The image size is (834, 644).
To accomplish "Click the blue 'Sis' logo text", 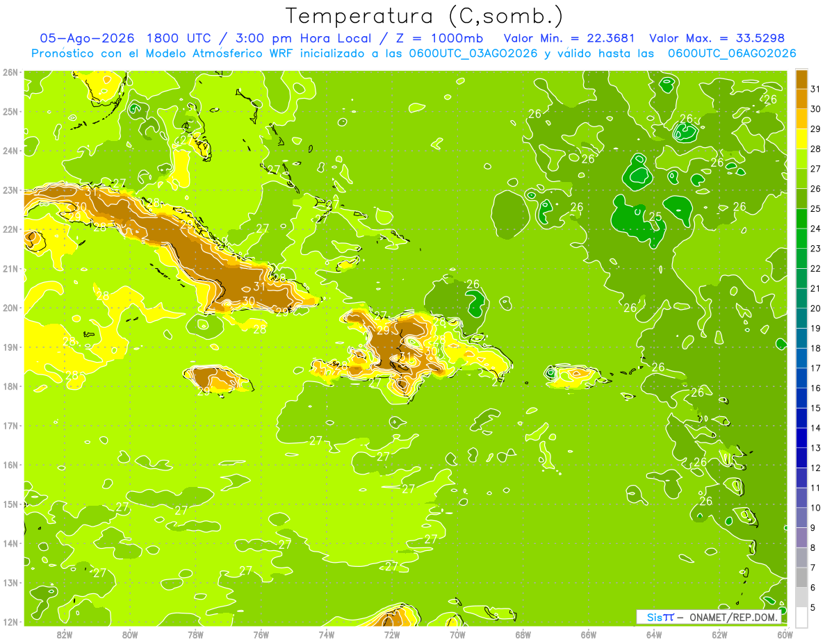I will tap(654, 617).
